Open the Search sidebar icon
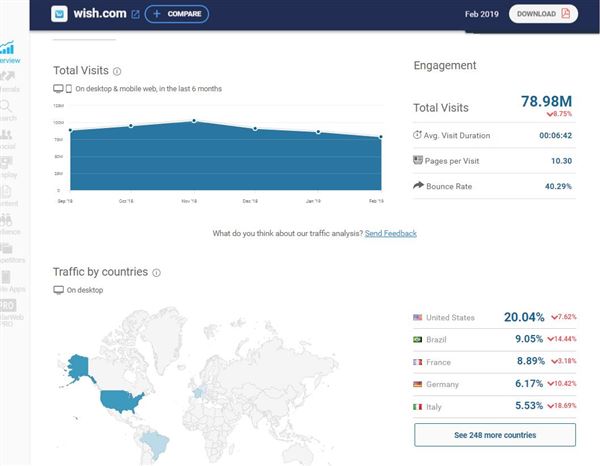The width and height of the screenshot is (600, 466). [x=8, y=110]
